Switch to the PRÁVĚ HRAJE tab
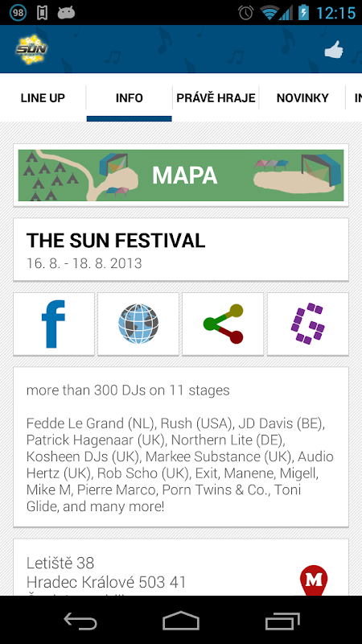Image resolution: width=362 pixels, height=644 pixels. (x=216, y=98)
